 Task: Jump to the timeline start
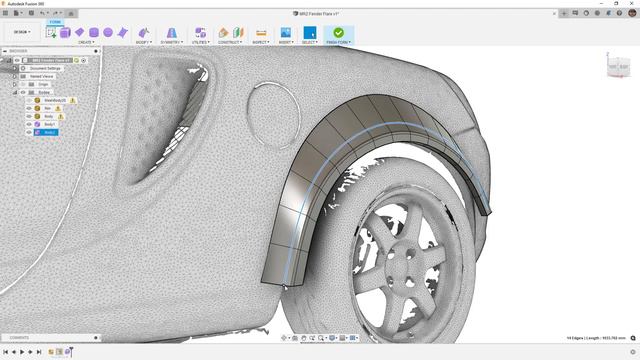click(x=6, y=352)
